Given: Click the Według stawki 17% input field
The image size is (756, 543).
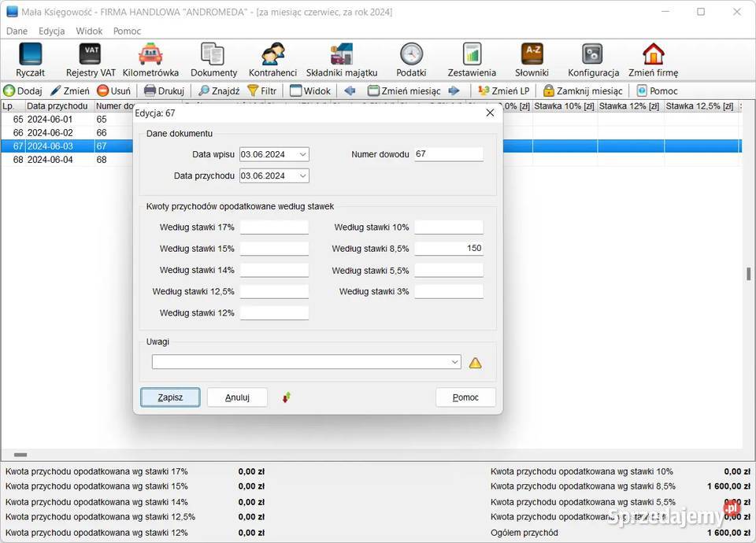Looking at the screenshot, I should pos(274,227).
